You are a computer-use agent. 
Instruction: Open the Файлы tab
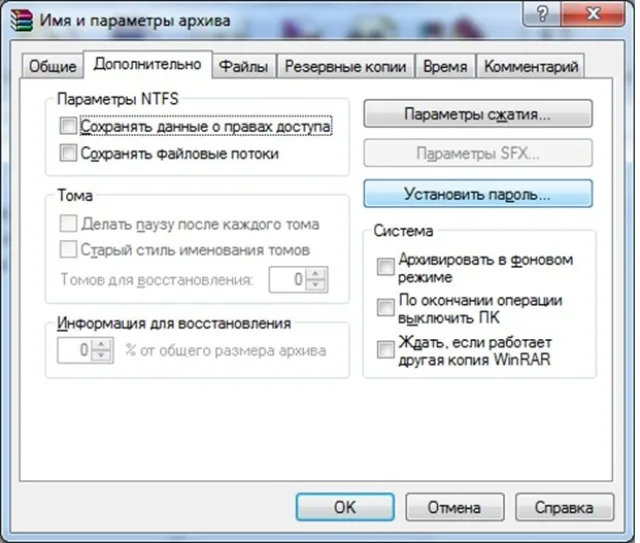243,66
